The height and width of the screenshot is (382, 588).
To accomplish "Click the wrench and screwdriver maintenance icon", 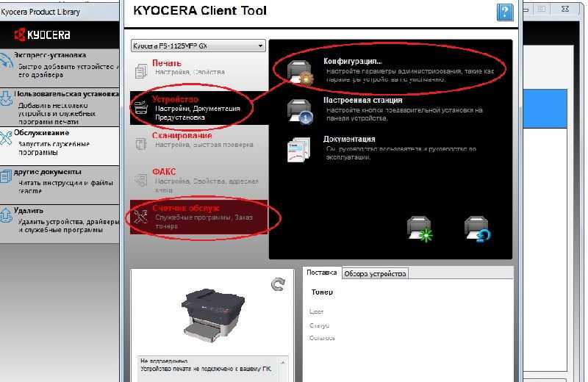I will (141, 216).
